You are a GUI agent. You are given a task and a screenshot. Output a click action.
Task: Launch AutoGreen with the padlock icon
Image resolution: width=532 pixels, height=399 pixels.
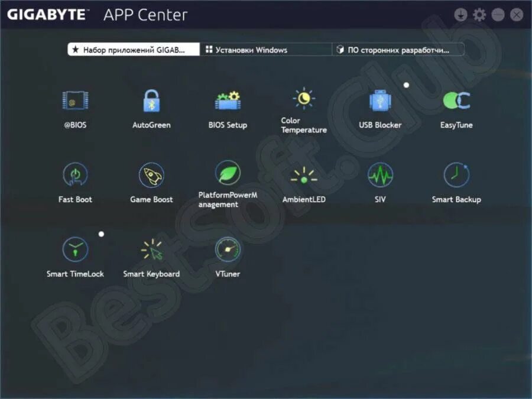coord(151,100)
